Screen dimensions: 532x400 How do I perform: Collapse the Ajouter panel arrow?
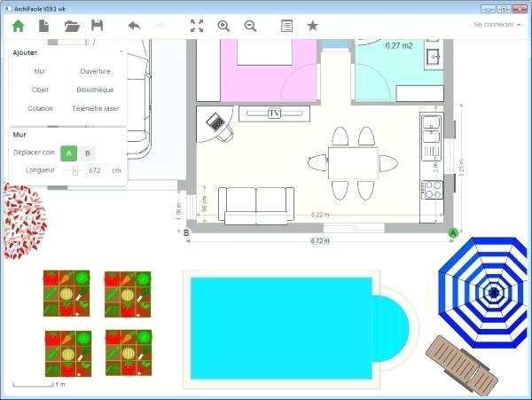click(x=121, y=52)
